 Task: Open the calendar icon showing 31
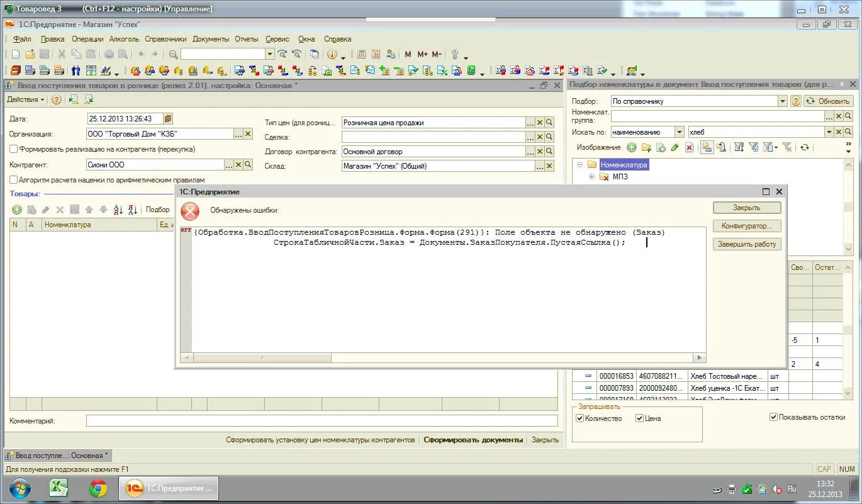376,55
